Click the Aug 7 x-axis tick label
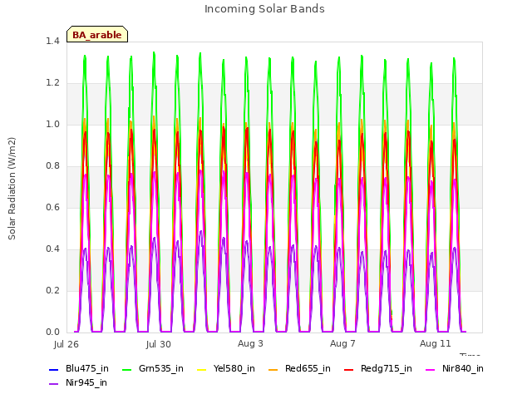Viewport: 532px width, 399px height. tap(342, 343)
